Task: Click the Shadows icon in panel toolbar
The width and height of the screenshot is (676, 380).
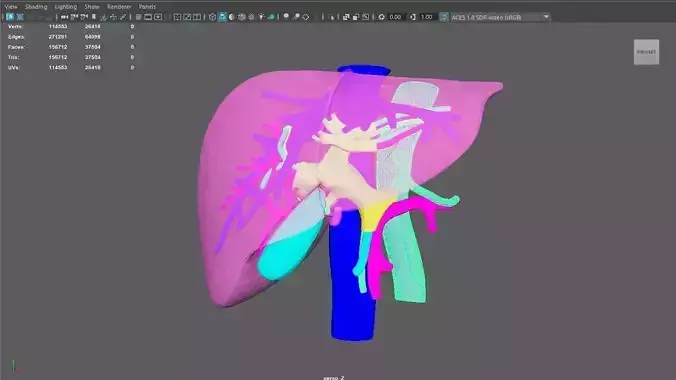Action: tap(271, 17)
